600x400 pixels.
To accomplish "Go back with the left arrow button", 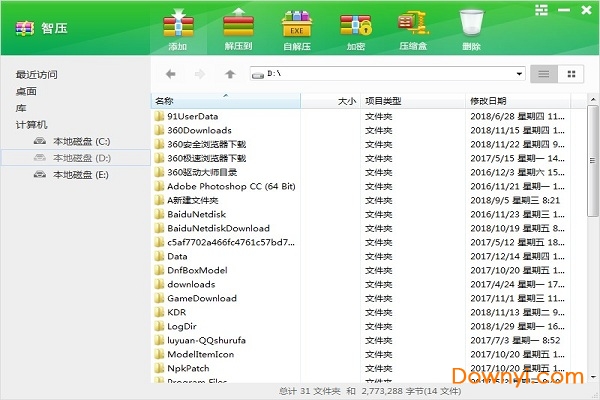I will (x=171, y=74).
